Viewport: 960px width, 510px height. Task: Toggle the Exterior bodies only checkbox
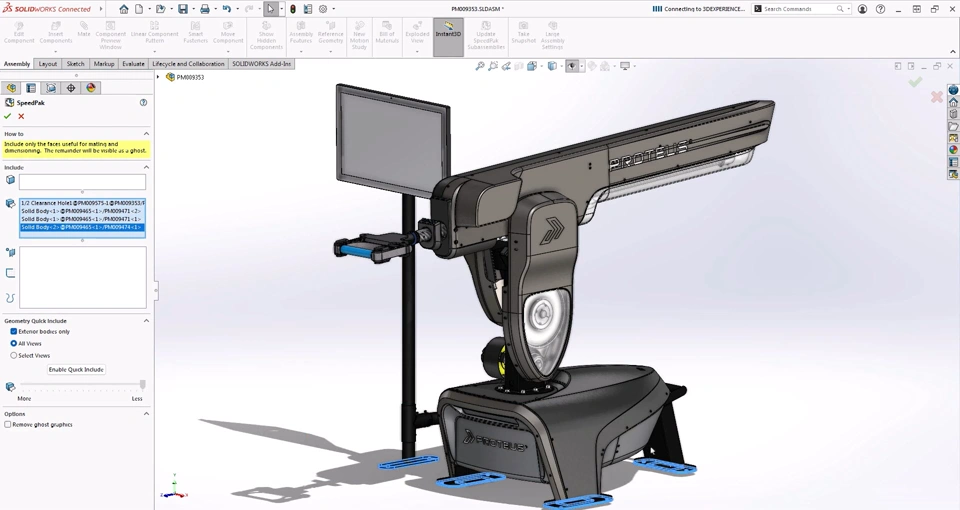pyautogui.click(x=13, y=331)
